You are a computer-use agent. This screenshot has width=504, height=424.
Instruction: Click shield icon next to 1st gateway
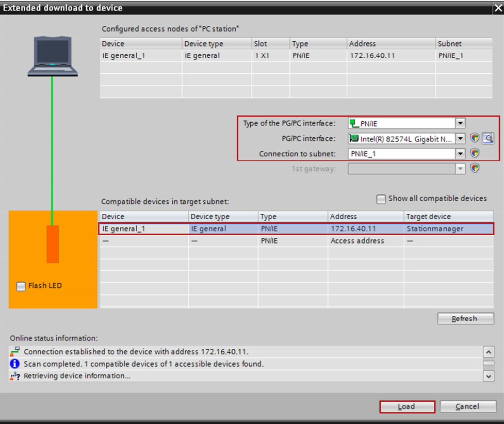475,168
